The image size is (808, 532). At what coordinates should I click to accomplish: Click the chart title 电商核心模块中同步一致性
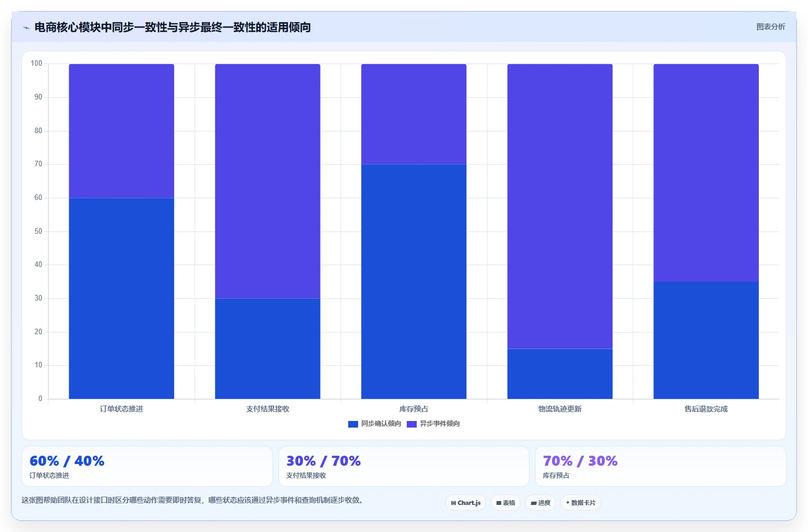(x=172, y=27)
